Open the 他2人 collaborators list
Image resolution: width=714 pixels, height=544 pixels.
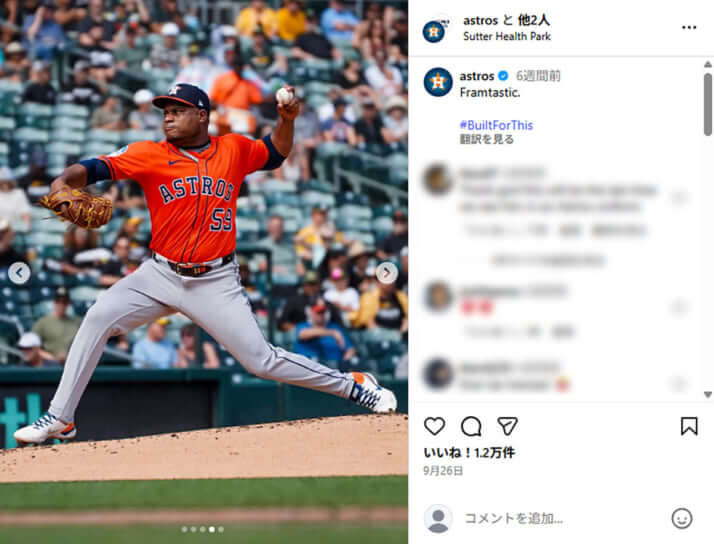(x=534, y=20)
